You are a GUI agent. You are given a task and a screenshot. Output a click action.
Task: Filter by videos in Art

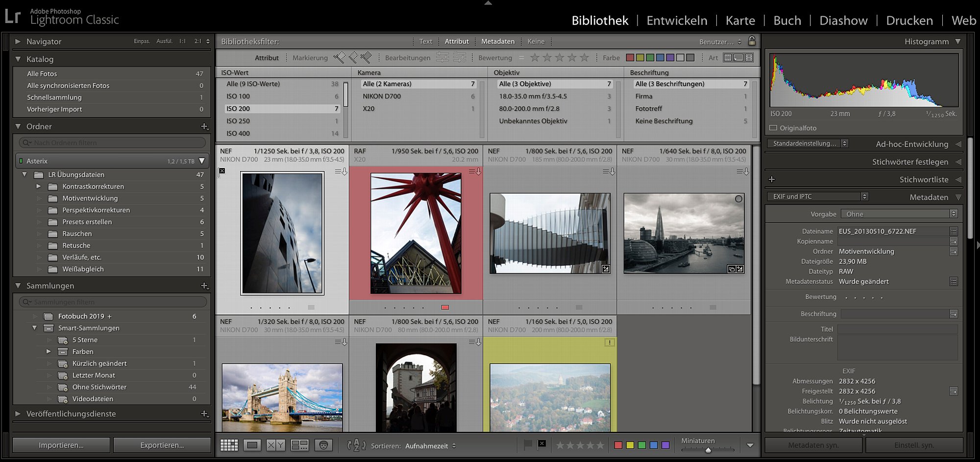pyautogui.click(x=749, y=58)
